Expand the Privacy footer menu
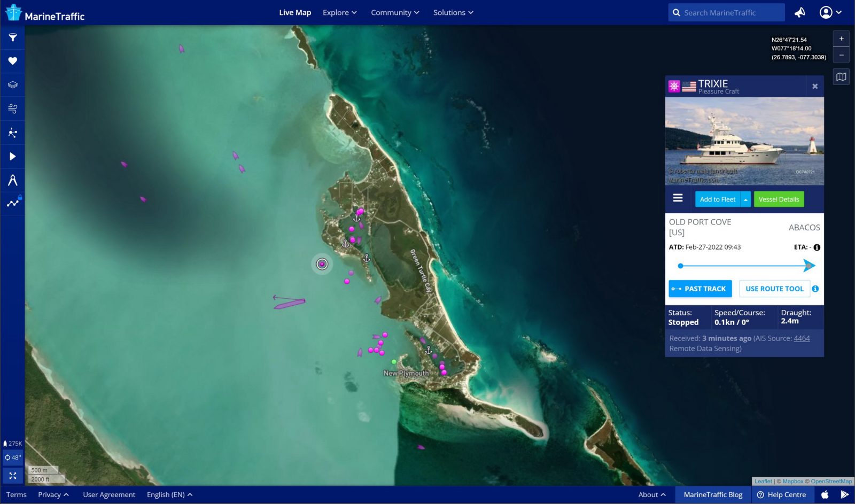 coord(53,494)
